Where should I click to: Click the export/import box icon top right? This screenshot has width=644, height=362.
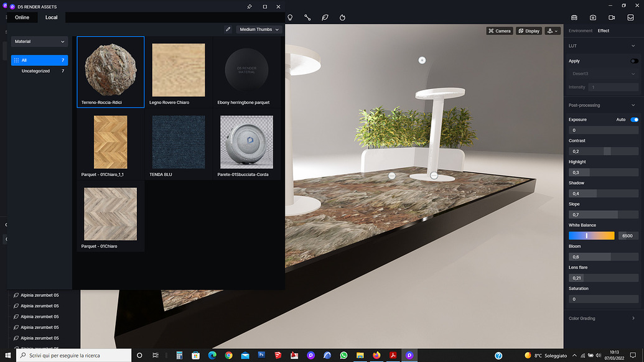point(630,17)
